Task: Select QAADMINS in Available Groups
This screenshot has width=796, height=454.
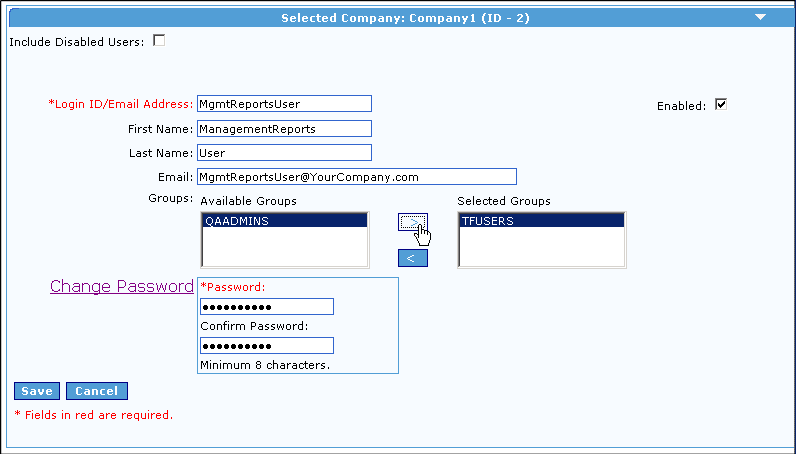Action: click(x=285, y=221)
